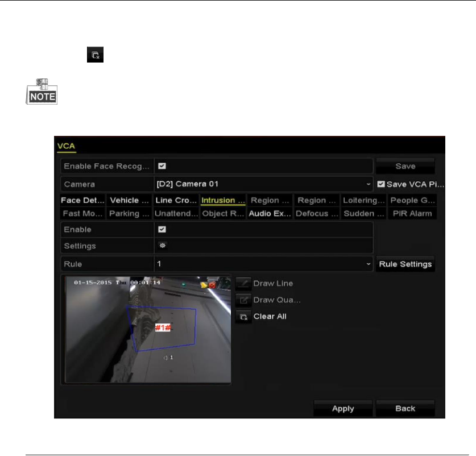
Task: Click the Draw Line label
Action: [x=273, y=284]
